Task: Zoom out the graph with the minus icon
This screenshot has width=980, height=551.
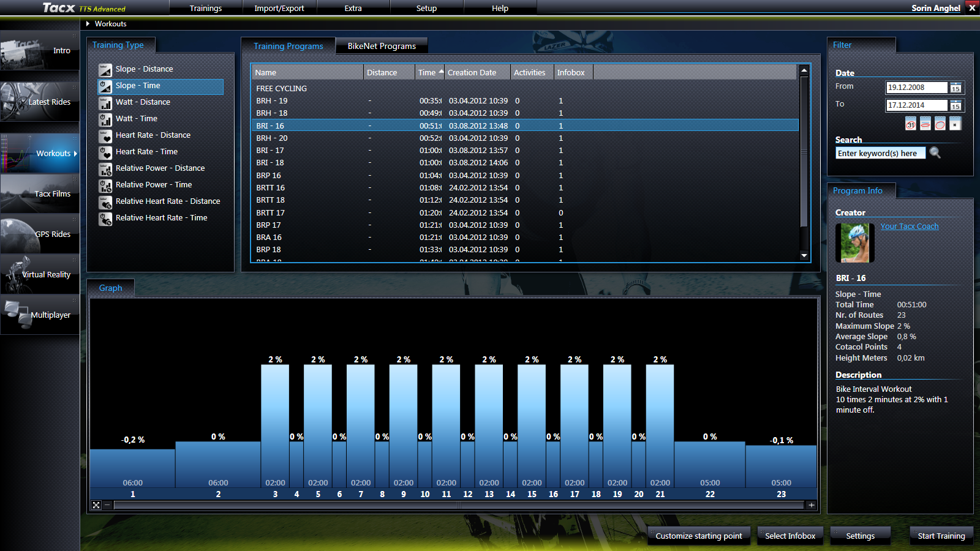Action: click(107, 505)
